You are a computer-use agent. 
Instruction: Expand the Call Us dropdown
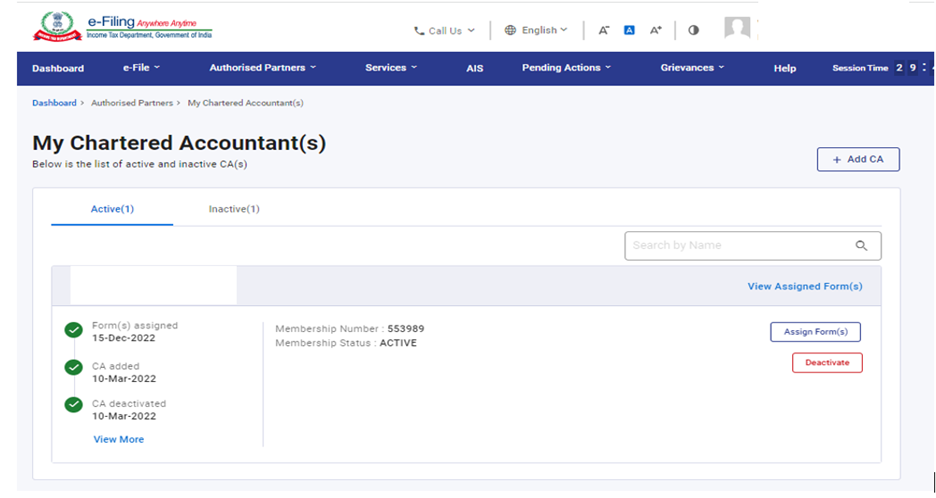pyautogui.click(x=445, y=30)
